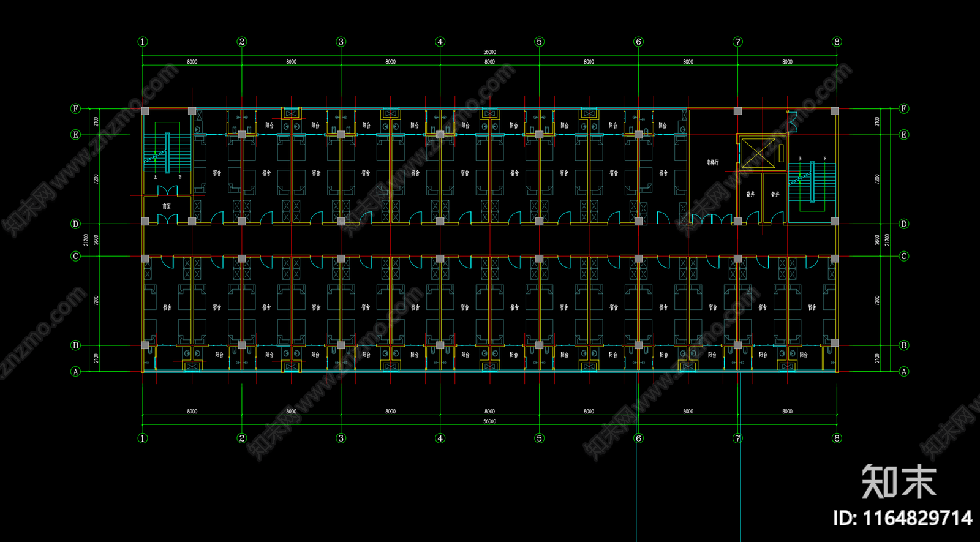Pick the bottom grid bubble numbered 5
This screenshot has height=542, width=980.
coord(540,438)
